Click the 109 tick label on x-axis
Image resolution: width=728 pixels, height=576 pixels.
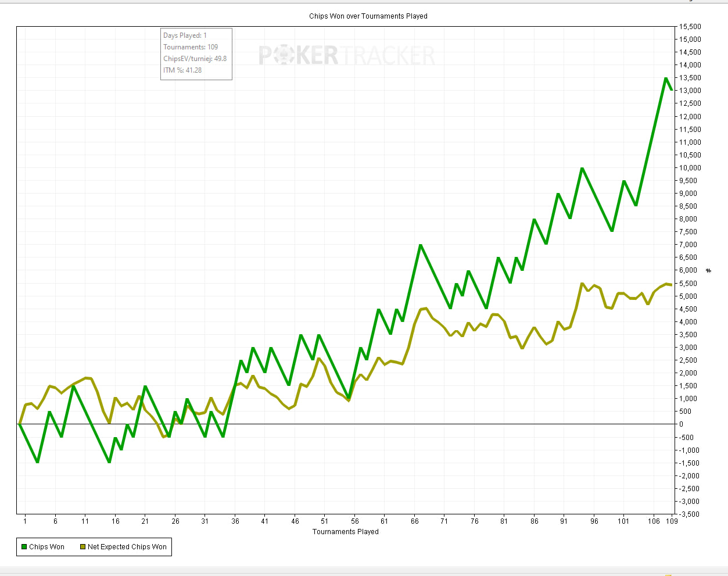coord(672,521)
